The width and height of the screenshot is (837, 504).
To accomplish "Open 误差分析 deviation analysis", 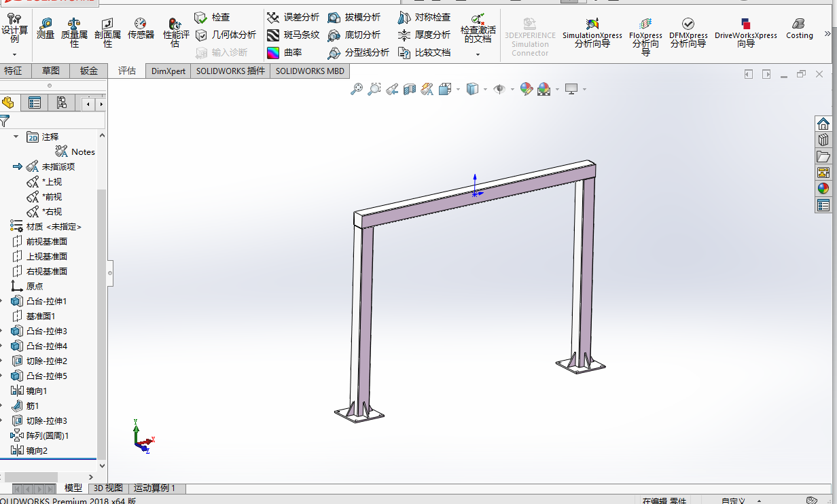I will (293, 17).
